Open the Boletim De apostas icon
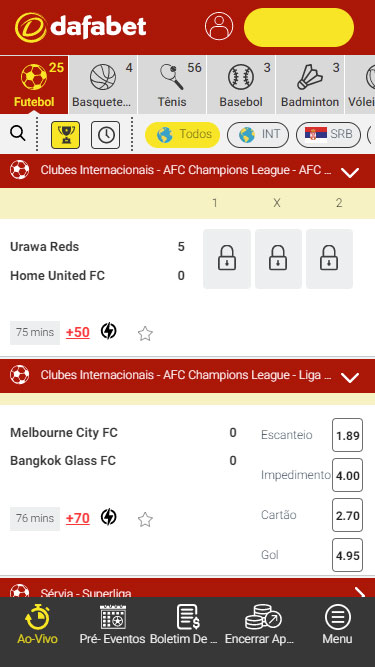The width and height of the screenshot is (375, 667). point(187,617)
